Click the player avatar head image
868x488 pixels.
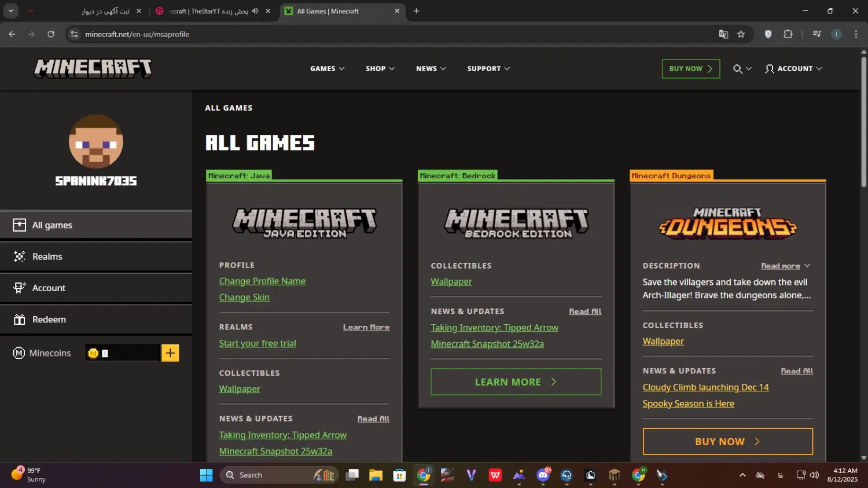click(96, 142)
